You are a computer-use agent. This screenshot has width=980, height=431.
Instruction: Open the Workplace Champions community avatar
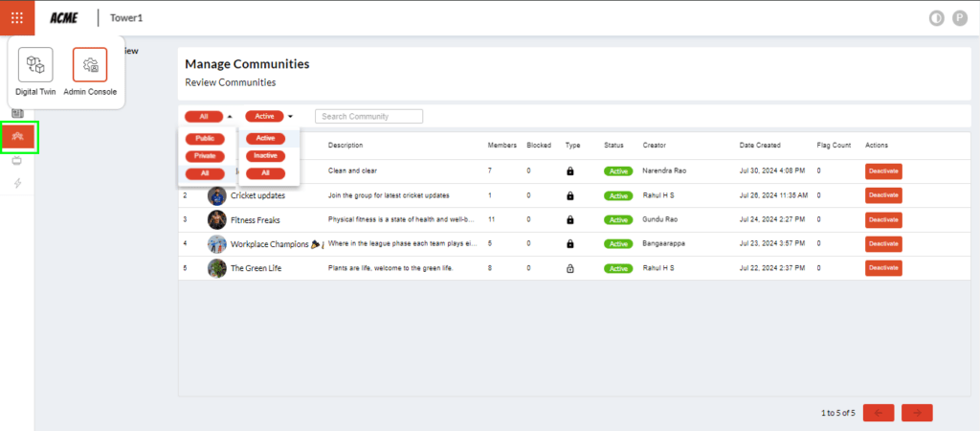(x=217, y=243)
